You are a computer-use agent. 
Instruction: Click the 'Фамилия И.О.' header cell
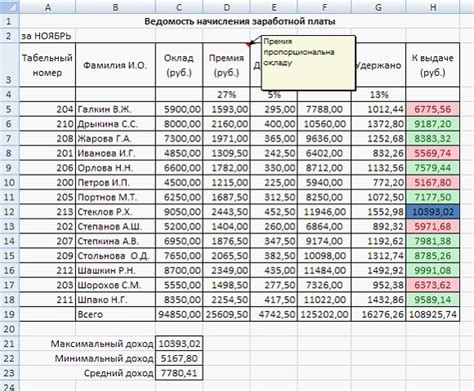pyautogui.click(x=115, y=65)
